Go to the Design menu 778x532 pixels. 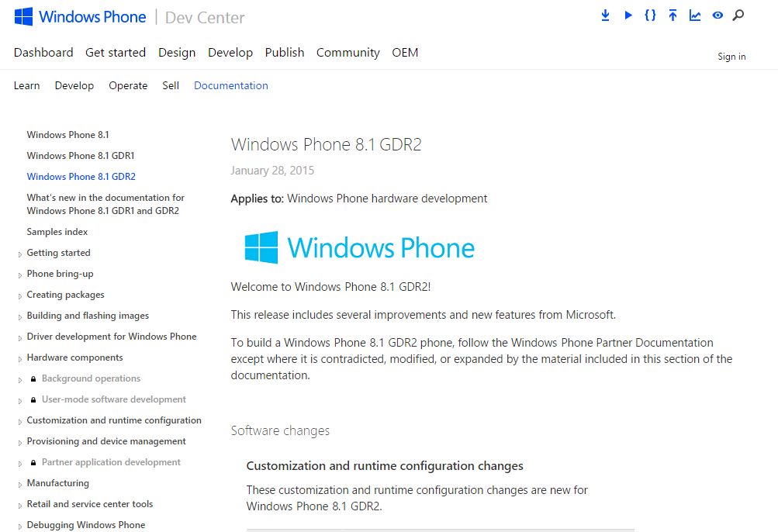coord(177,53)
